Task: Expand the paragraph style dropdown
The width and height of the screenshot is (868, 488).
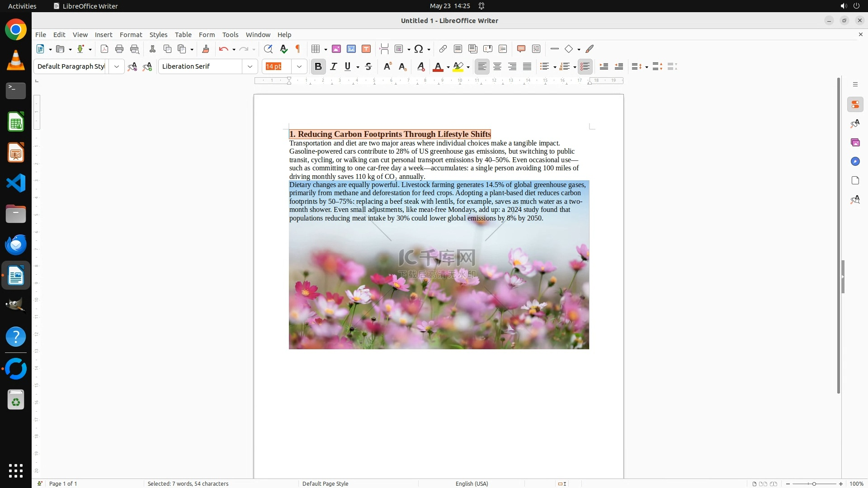Action: pos(117,66)
